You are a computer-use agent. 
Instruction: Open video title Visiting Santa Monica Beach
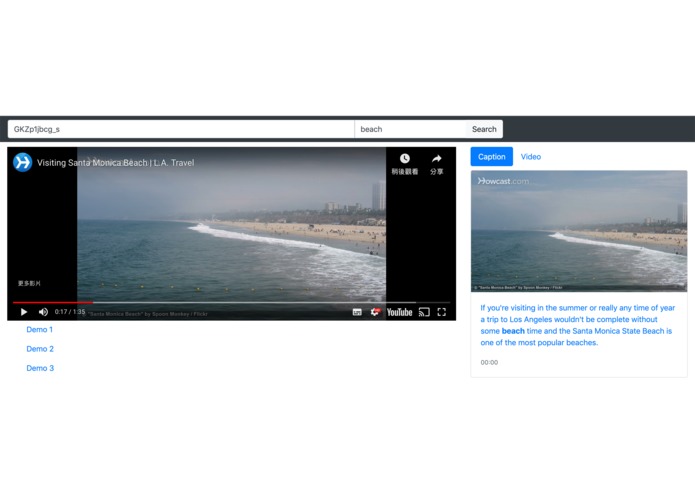click(116, 163)
